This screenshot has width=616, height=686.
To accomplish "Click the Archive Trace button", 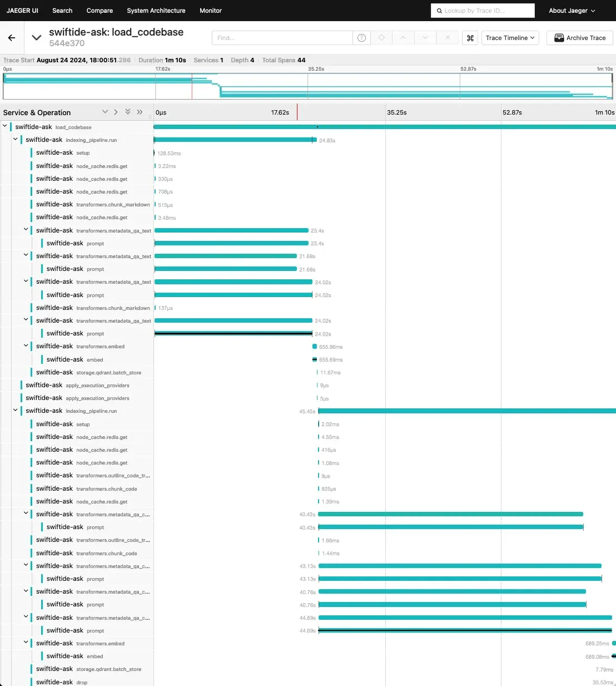I will pyautogui.click(x=580, y=38).
